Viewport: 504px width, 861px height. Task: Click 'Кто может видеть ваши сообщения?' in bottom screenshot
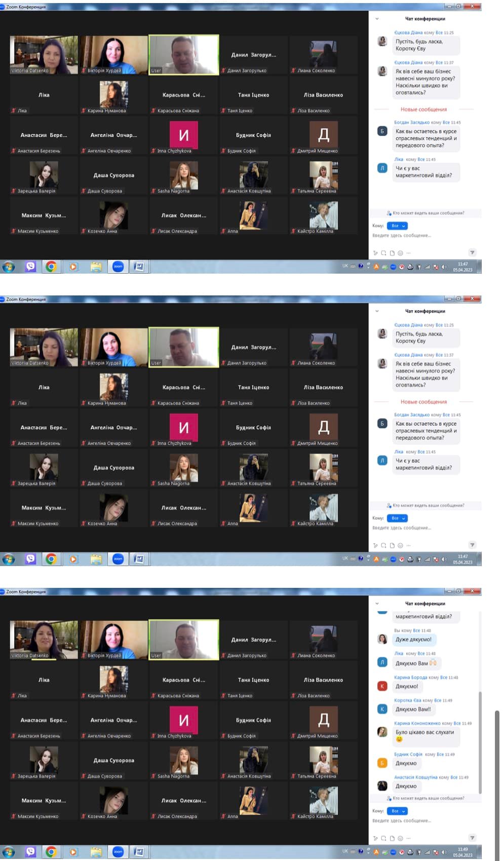425,798
